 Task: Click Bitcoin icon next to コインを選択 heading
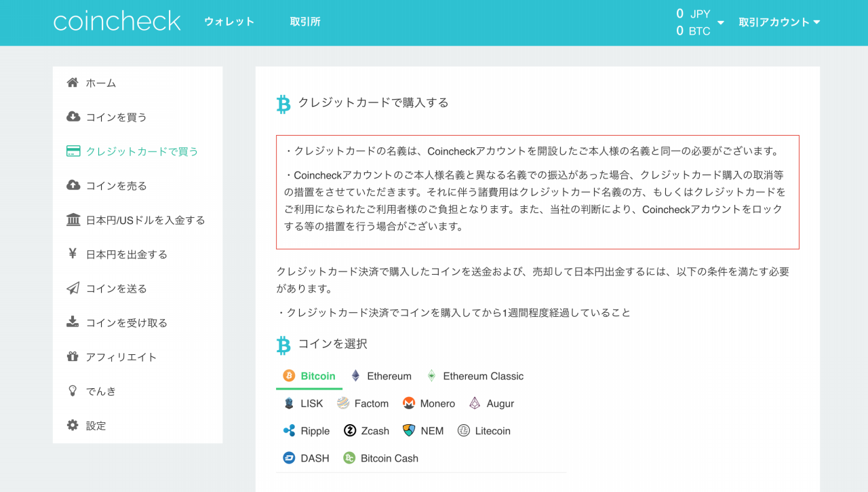[x=283, y=345]
